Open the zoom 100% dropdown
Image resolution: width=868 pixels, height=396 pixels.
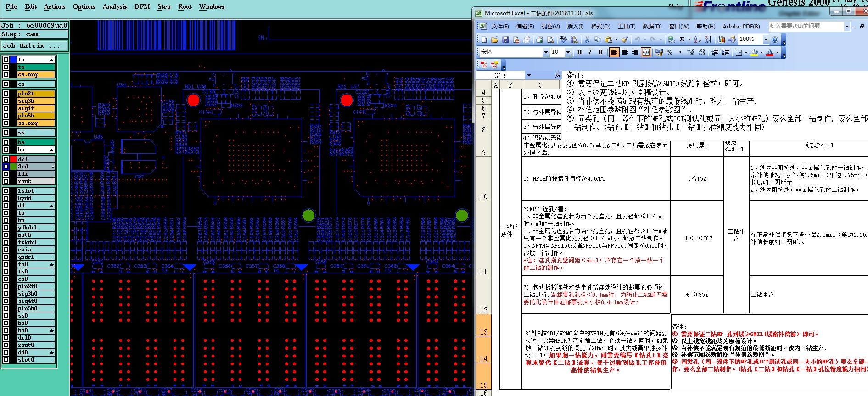[766, 39]
